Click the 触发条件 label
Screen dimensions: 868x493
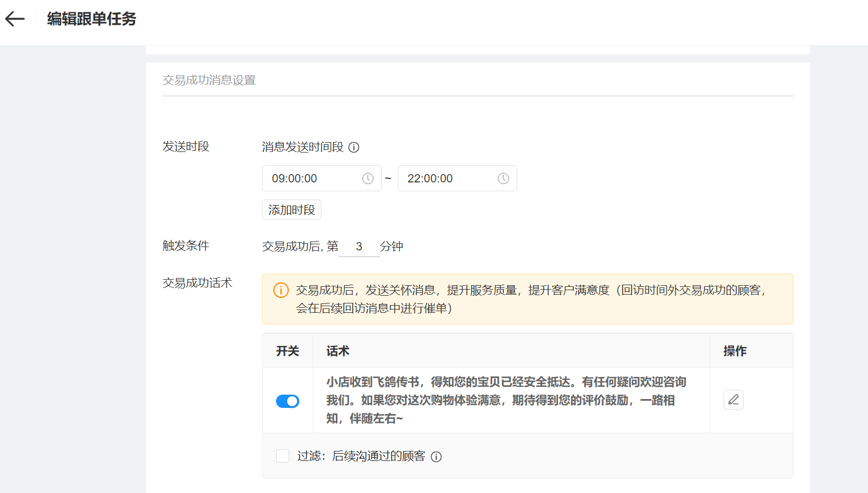[x=186, y=245]
